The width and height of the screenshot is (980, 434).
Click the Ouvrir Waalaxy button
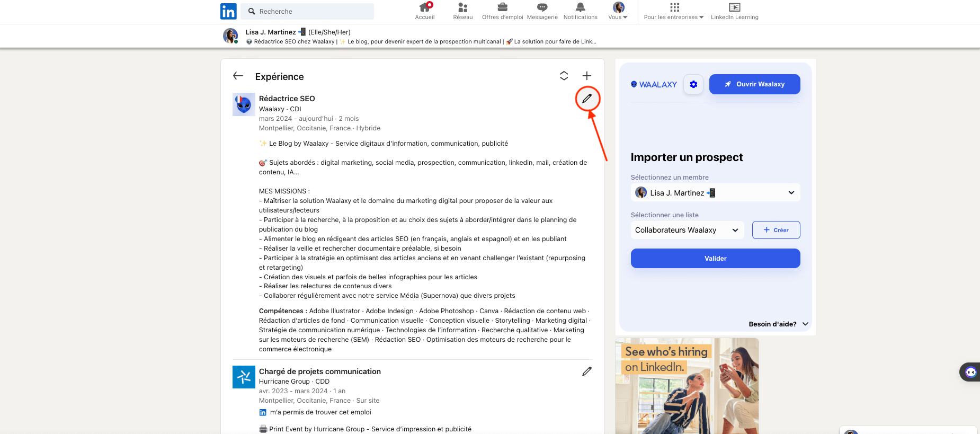[755, 84]
